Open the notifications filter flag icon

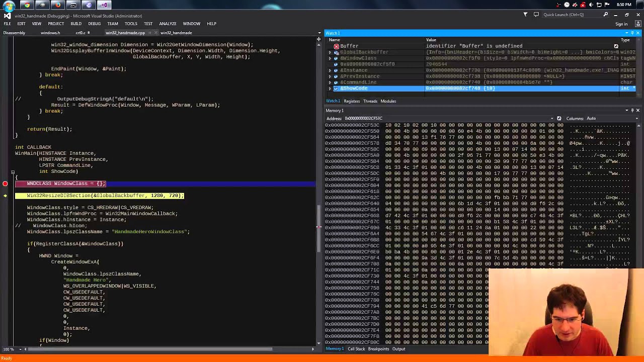pos(525,15)
